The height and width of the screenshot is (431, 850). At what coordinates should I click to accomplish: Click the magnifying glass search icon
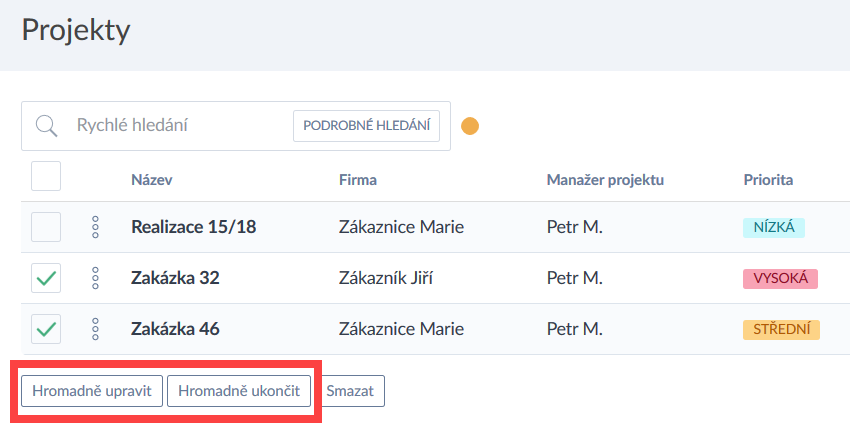click(46, 126)
